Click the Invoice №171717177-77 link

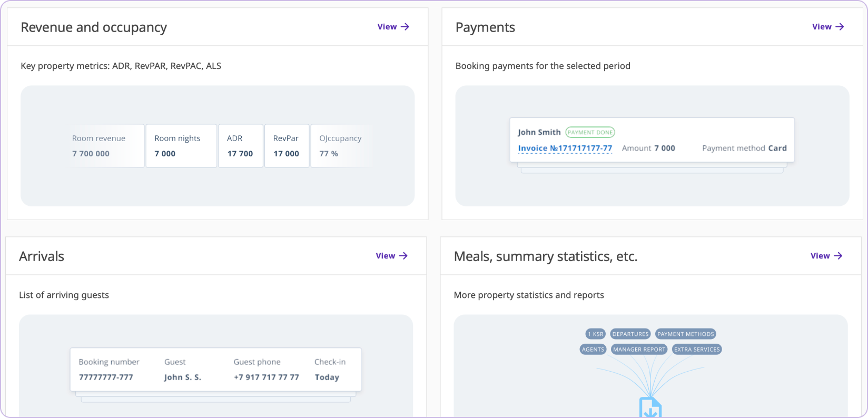tap(565, 148)
